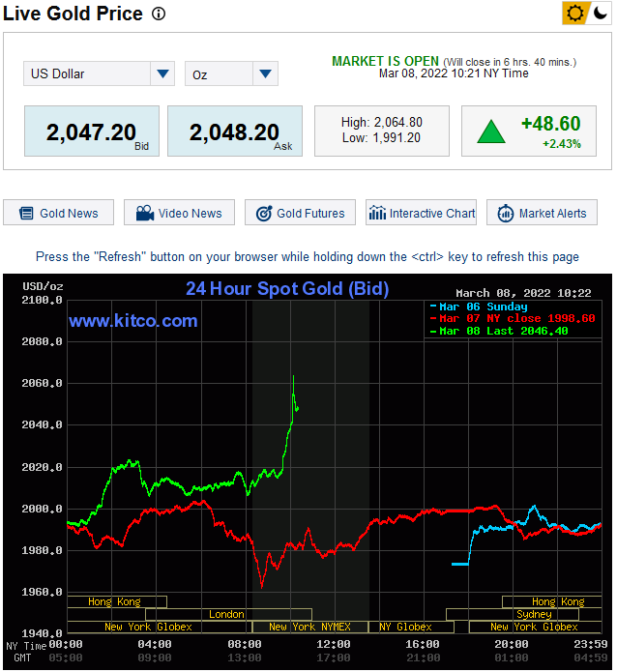
Task: Click the Mar 08, 2022 10:21 NY Time text
Action: [x=454, y=73]
